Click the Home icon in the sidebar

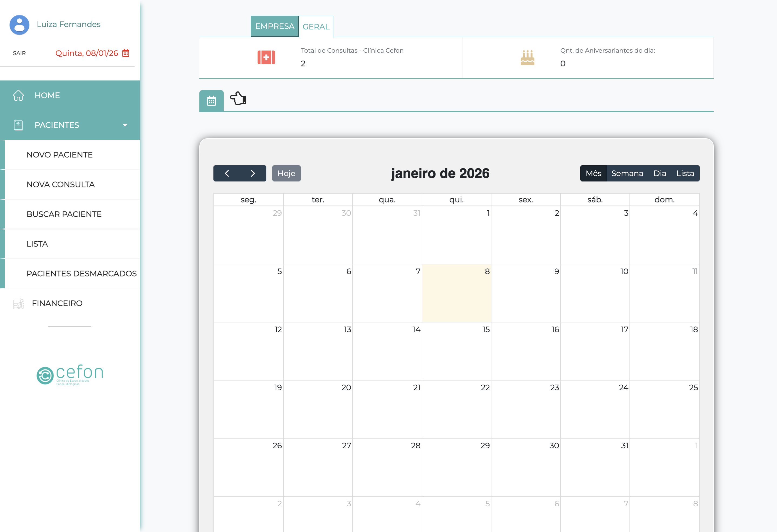point(18,95)
